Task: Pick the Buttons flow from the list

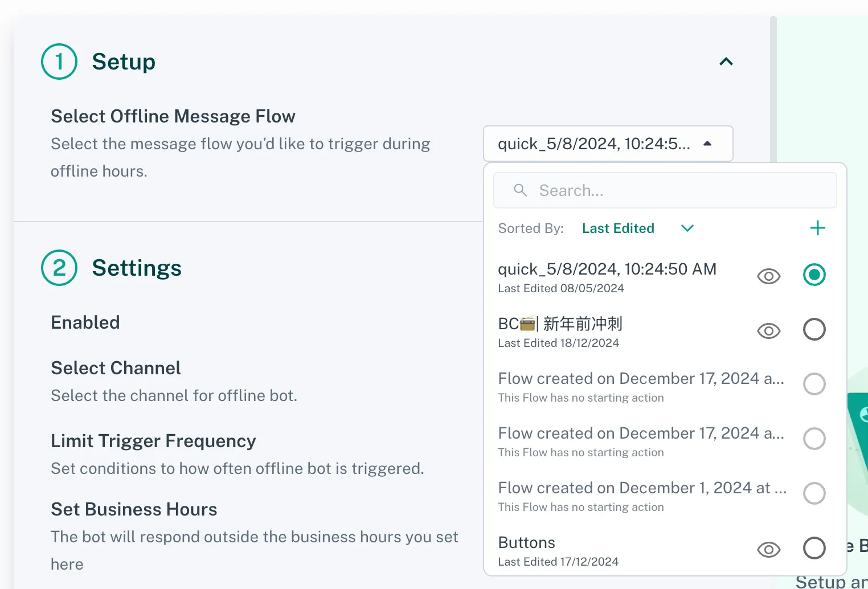Action: (x=527, y=543)
